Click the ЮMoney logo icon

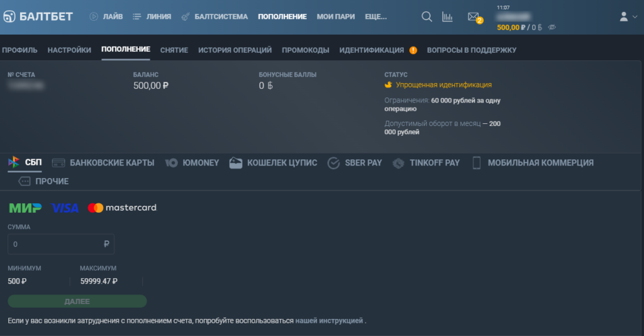point(171,163)
